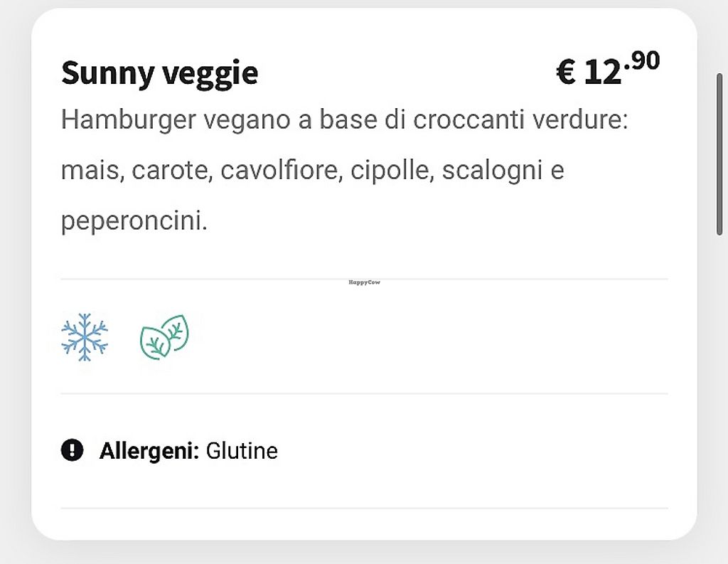728x564 pixels.
Task: Click the green leaves vegan icon
Action: click(164, 336)
